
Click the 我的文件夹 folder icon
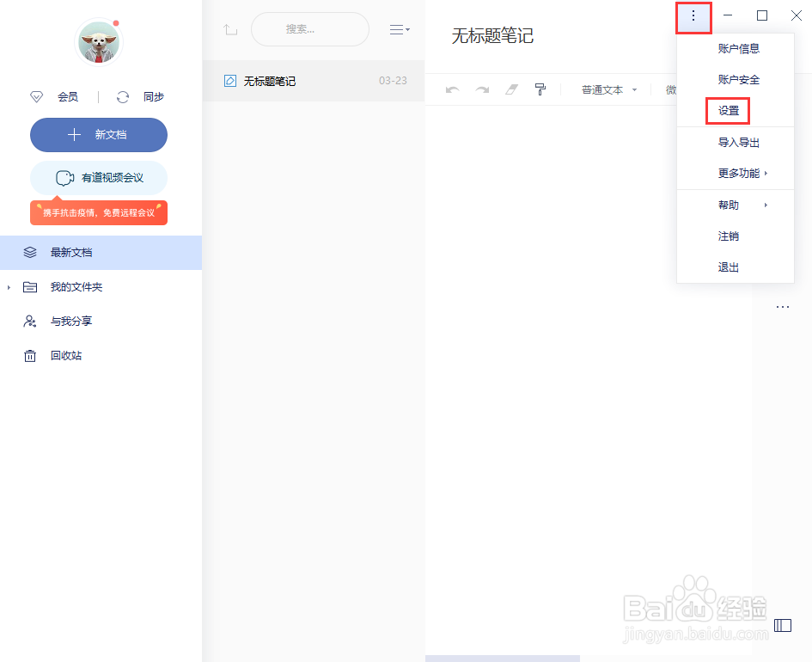coord(30,287)
